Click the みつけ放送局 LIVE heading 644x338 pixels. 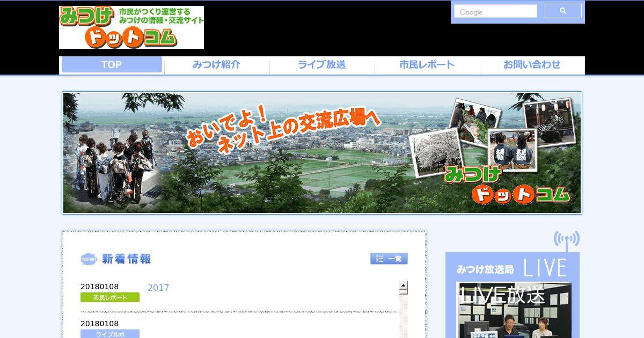[512, 268]
